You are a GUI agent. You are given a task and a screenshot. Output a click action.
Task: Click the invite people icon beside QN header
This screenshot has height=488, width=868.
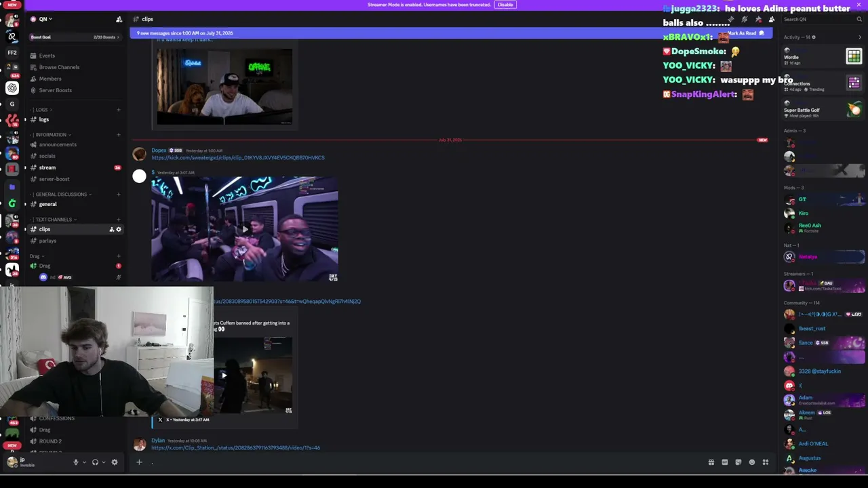[x=119, y=19]
